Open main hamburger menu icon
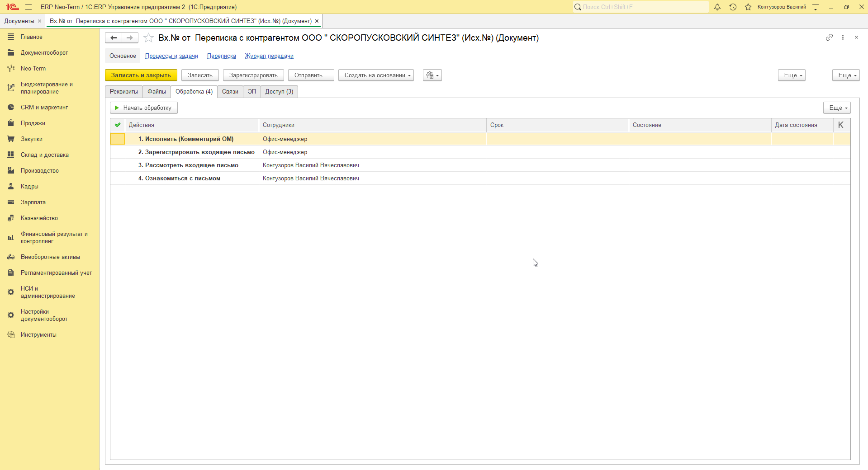The height and width of the screenshot is (470, 868). 28,7
